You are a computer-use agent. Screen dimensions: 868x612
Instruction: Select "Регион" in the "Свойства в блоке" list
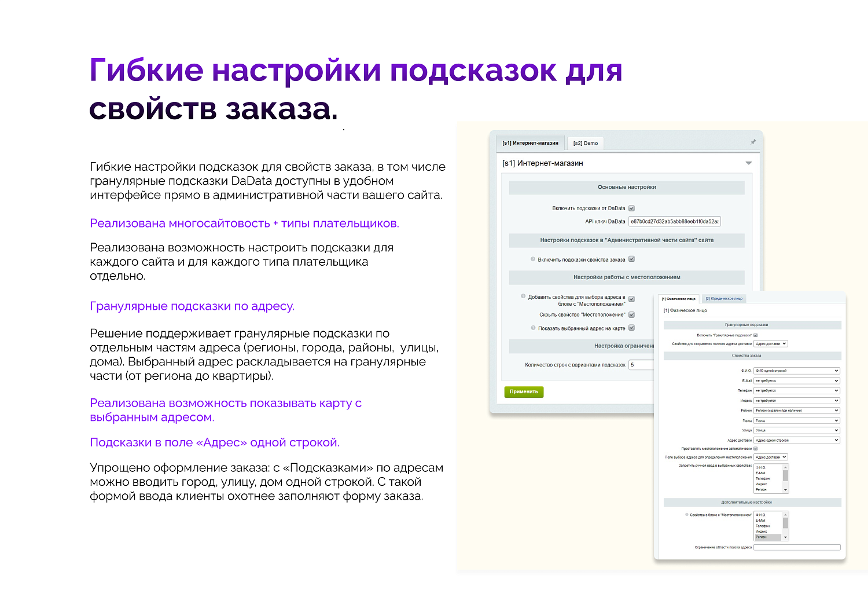[x=762, y=536]
